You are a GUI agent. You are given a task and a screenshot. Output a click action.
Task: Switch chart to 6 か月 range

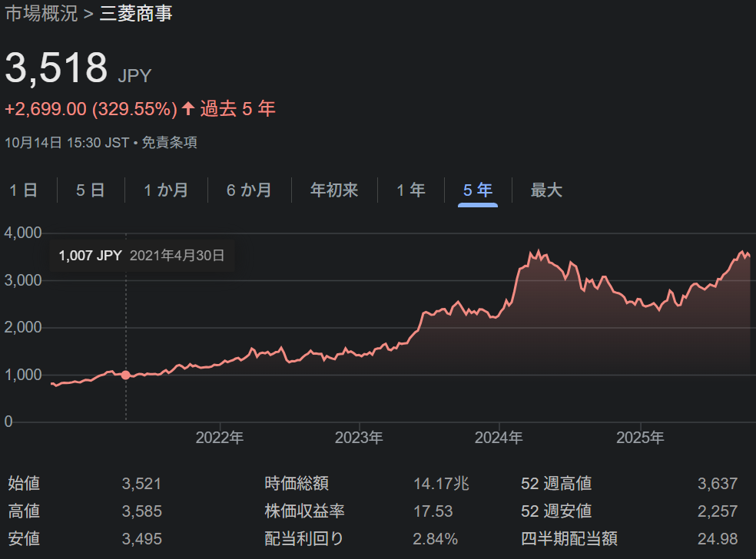(x=248, y=190)
